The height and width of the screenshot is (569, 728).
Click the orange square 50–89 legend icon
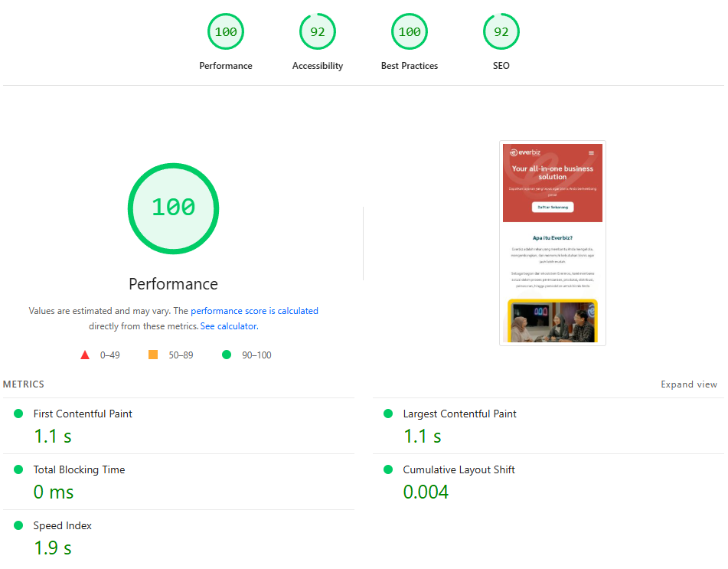[x=153, y=355]
